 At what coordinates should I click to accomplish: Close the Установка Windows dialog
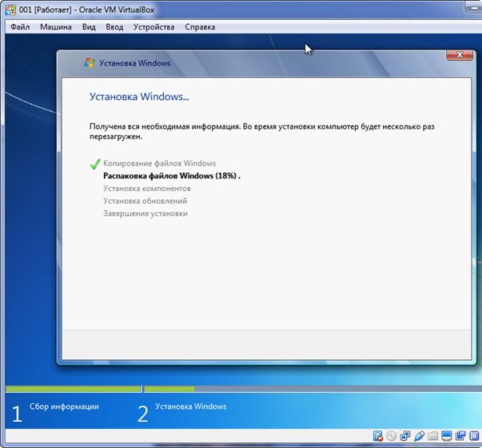pyautogui.click(x=460, y=54)
